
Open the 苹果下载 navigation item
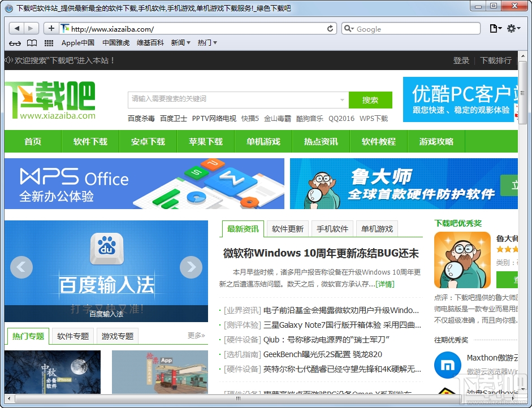pyautogui.click(x=206, y=141)
